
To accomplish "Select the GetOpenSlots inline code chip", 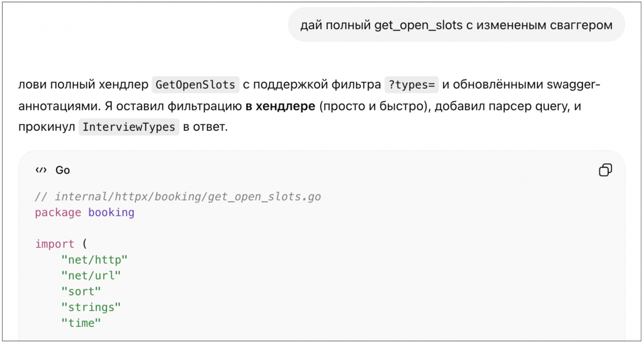I will click(x=195, y=85).
